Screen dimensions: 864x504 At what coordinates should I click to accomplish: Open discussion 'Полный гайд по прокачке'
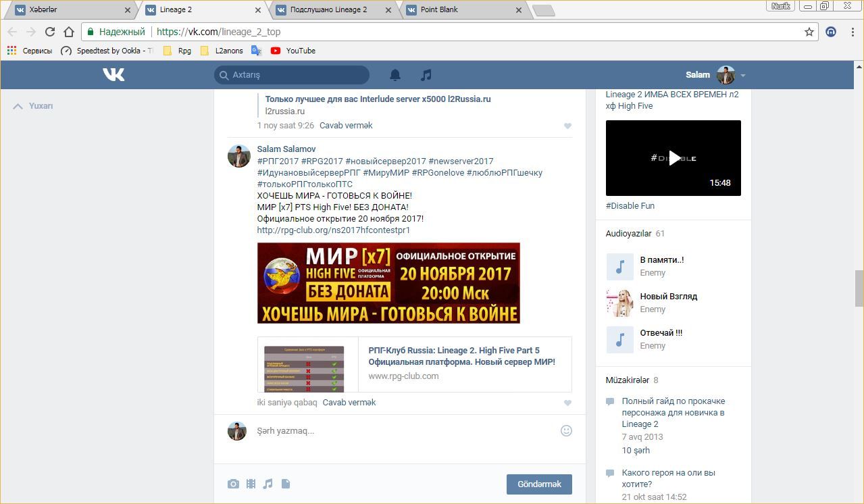[674, 413]
